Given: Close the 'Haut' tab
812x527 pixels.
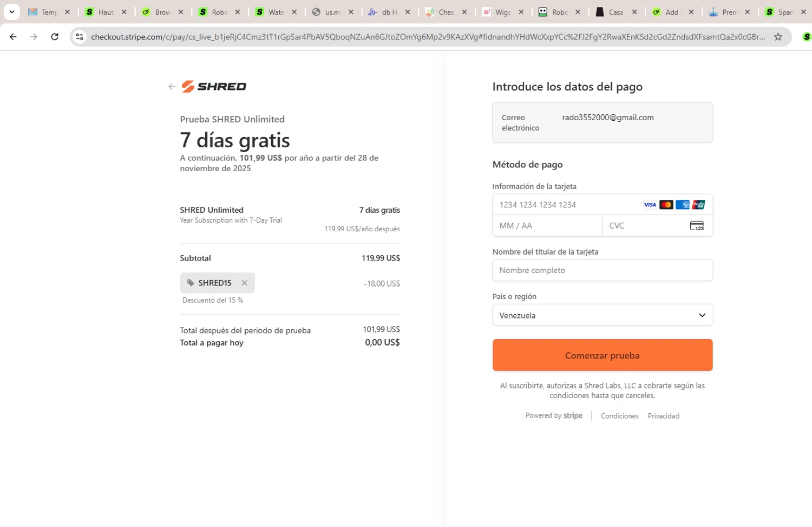Looking at the screenshot, I should 124,12.
